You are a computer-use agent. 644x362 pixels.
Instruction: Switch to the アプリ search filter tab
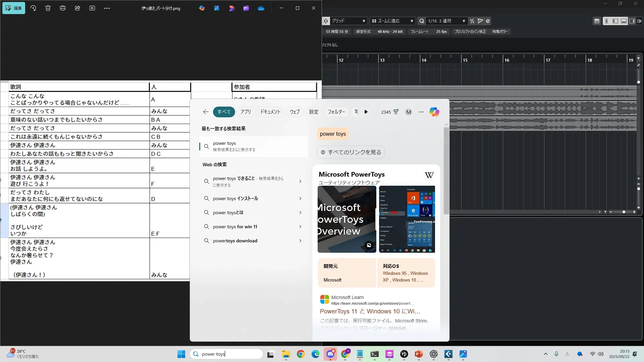coord(246,112)
